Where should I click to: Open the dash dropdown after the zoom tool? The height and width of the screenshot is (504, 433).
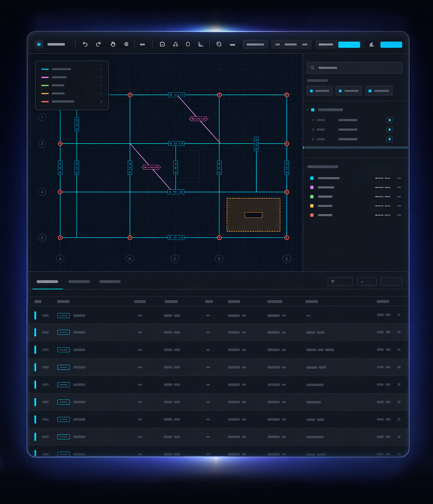(143, 44)
